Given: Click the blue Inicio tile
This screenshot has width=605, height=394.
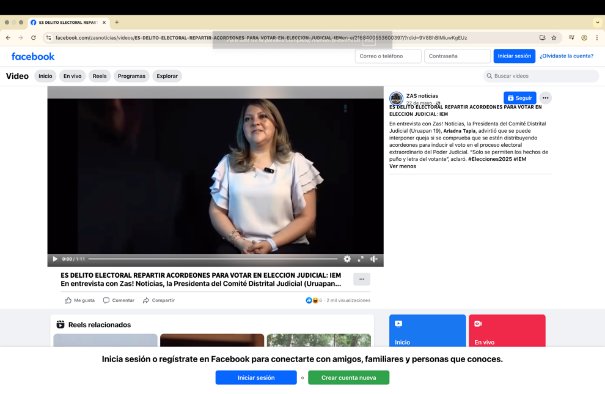Looking at the screenshot, I should [428, 330].
